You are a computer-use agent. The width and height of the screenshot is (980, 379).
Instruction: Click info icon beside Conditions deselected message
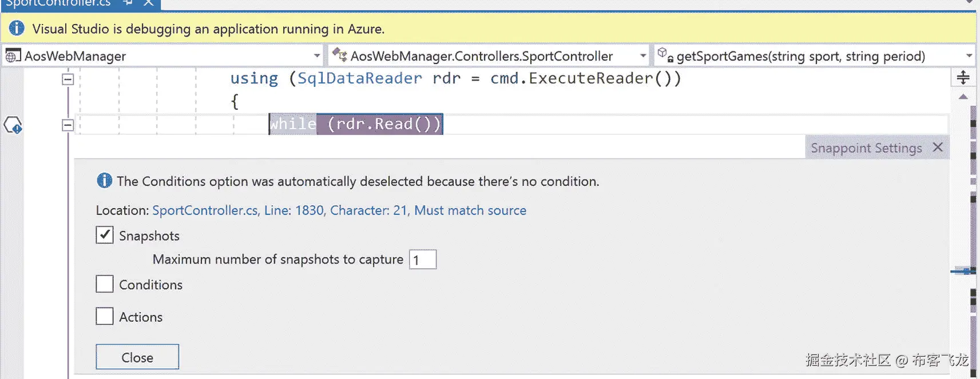[x=104, y=181]
